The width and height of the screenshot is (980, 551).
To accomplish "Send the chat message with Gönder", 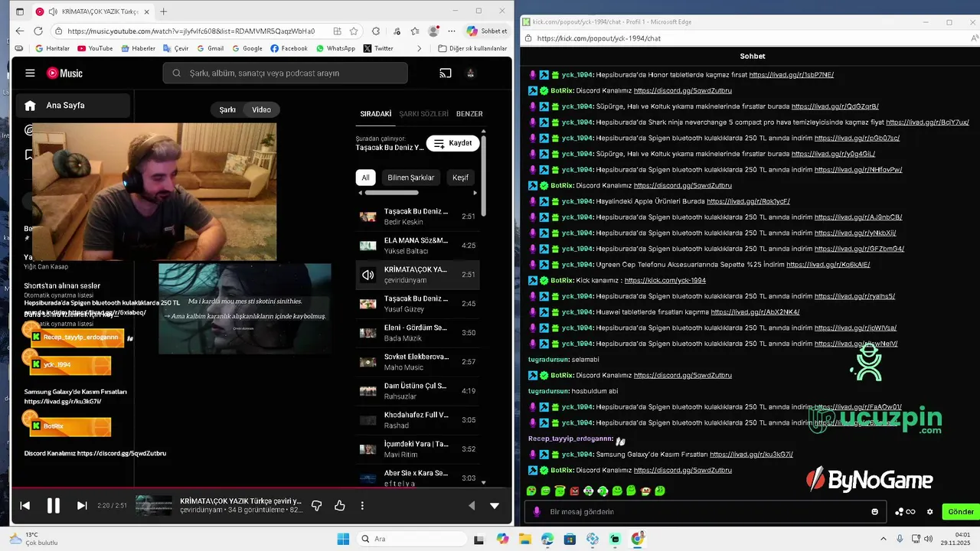I will pos(961,512).
